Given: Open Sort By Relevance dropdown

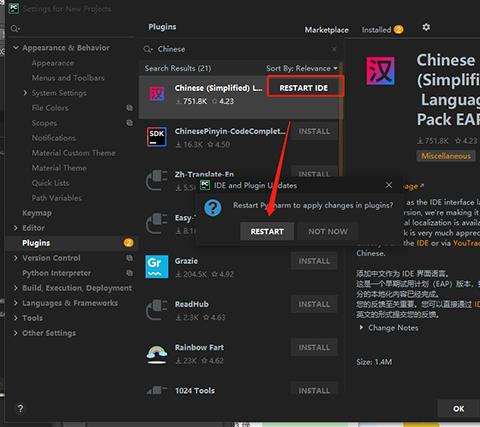Looking at the screenshot, I should click(x=302, y=68).
